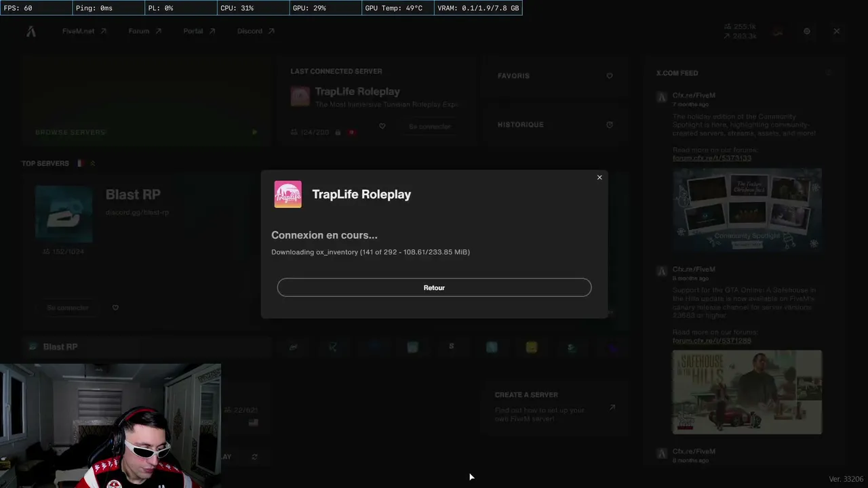Image resolution: width=868 pixels, height=488 pixels.
Task: Click the Downloading ox_inventory progress text
Action: pyautogui.click(x=370, y=252)
